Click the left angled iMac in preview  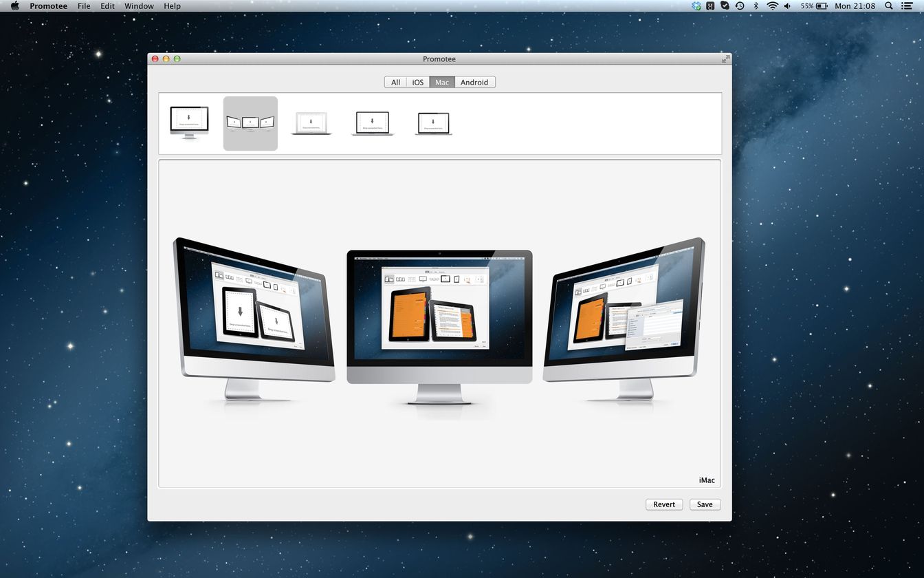[254, 319]
